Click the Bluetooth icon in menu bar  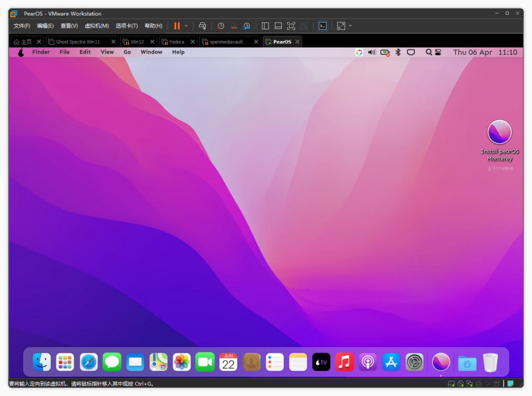point(398,52)
